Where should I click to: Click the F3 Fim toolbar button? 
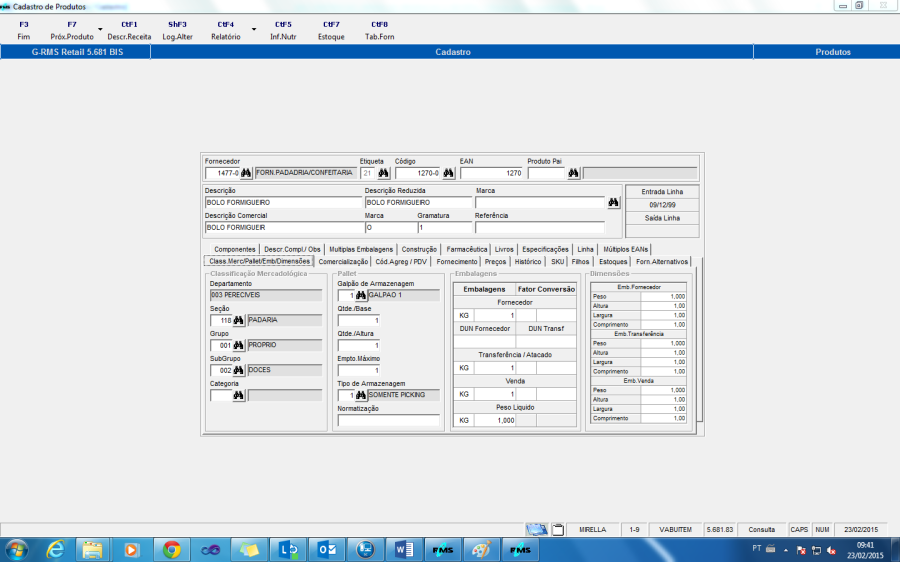coord(24,30)
